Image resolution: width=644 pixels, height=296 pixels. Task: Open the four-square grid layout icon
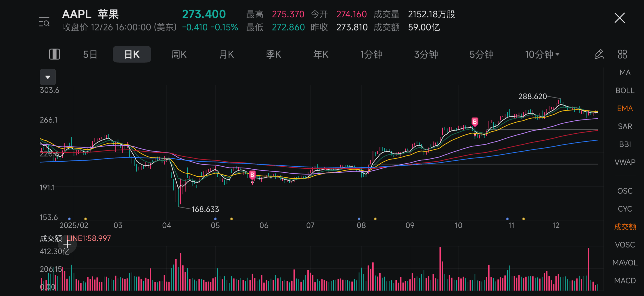pyautogui.click(x=622, y=54)
